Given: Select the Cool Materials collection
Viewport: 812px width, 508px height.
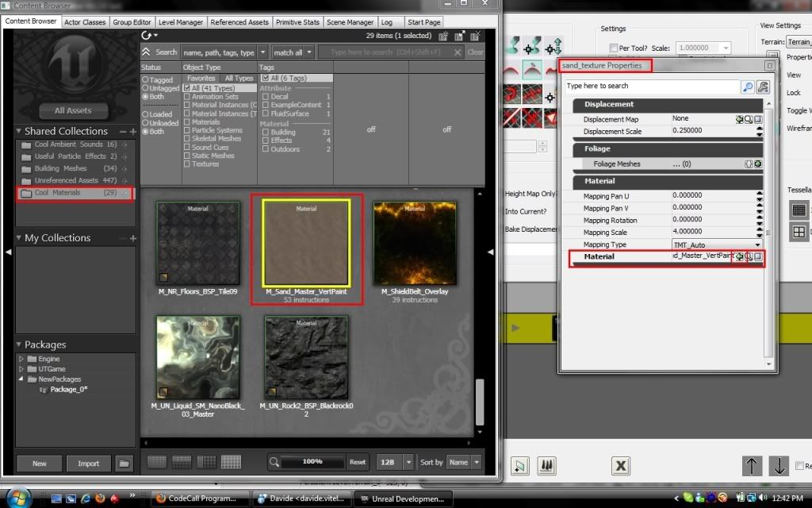Looking at the screenshot, I should (x=75, y=193).
